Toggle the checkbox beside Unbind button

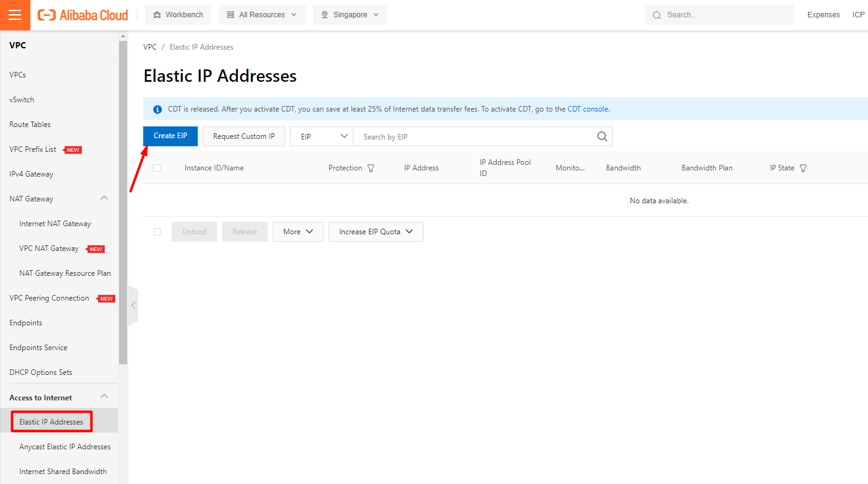coord(157,232)
